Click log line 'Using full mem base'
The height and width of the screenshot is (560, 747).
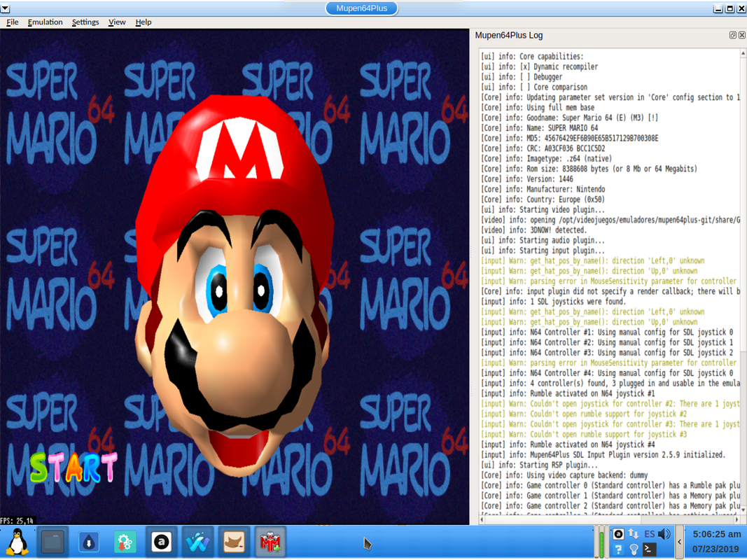[538, 108]
